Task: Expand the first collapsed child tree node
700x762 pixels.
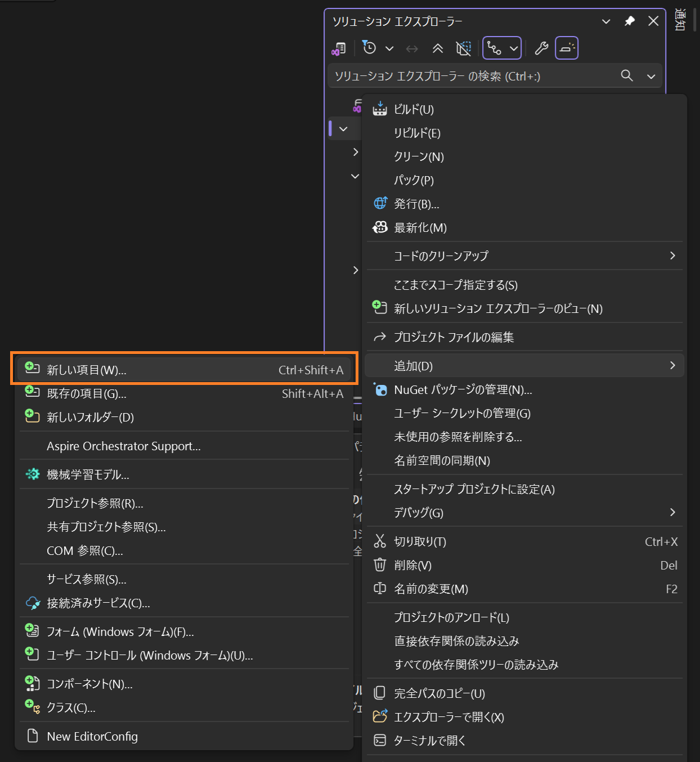Action: tap(355, 152)
